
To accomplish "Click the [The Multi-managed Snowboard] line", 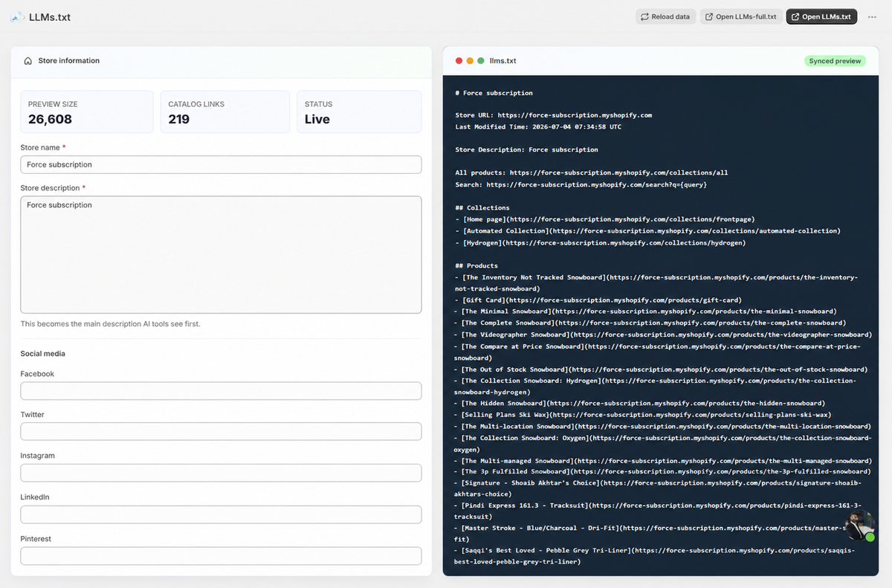I will 663,461.
